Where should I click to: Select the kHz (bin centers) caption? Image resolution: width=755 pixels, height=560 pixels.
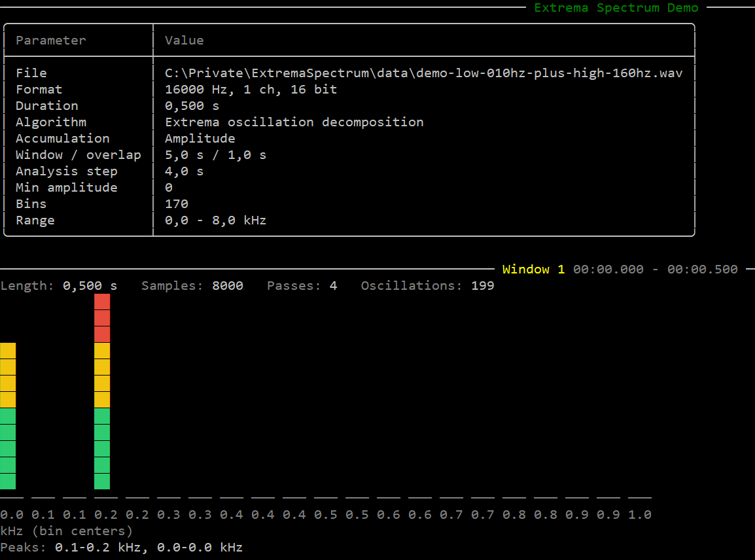(x=67, y=531)
